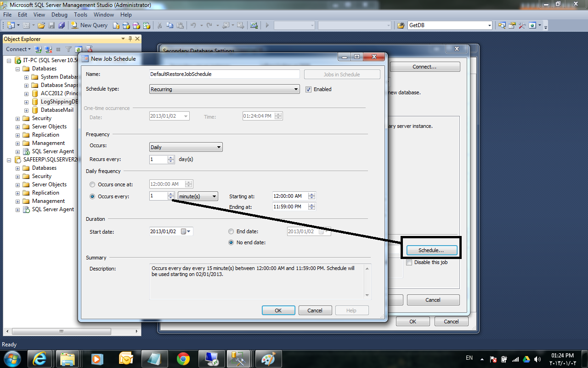Select the 'End date' radio button
The image size is (588, 368).
click(x=232, y=231)
